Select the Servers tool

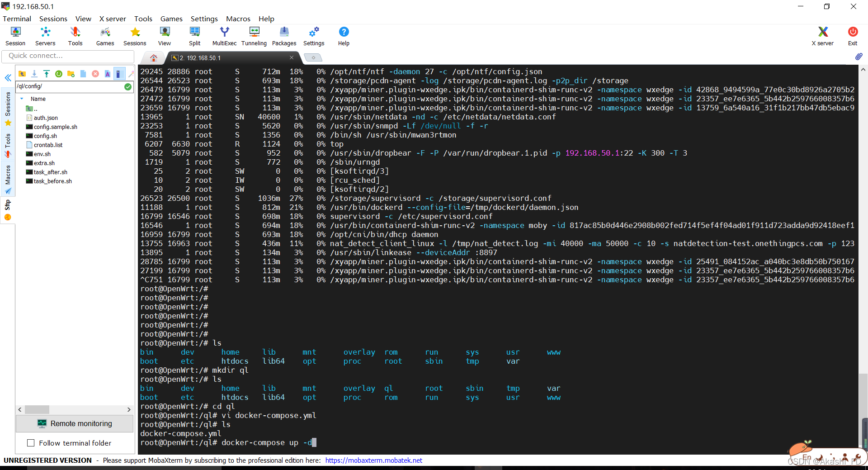pos(45,35)
